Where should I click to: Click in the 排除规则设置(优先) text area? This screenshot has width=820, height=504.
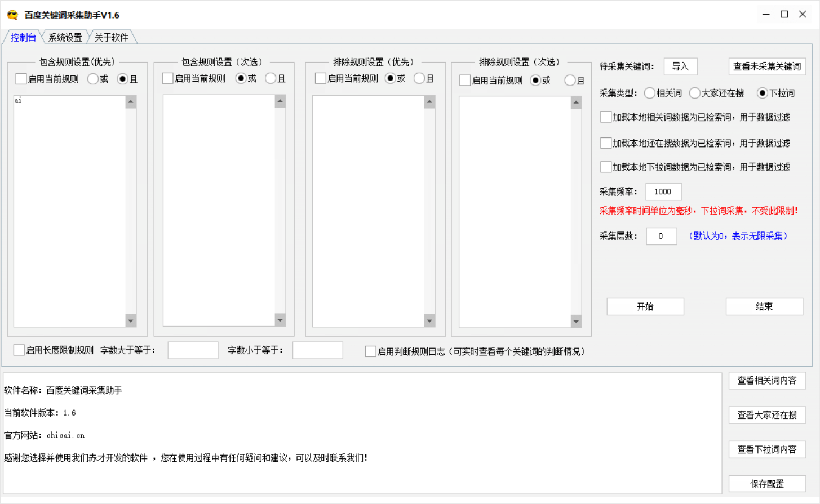point(368,211)
